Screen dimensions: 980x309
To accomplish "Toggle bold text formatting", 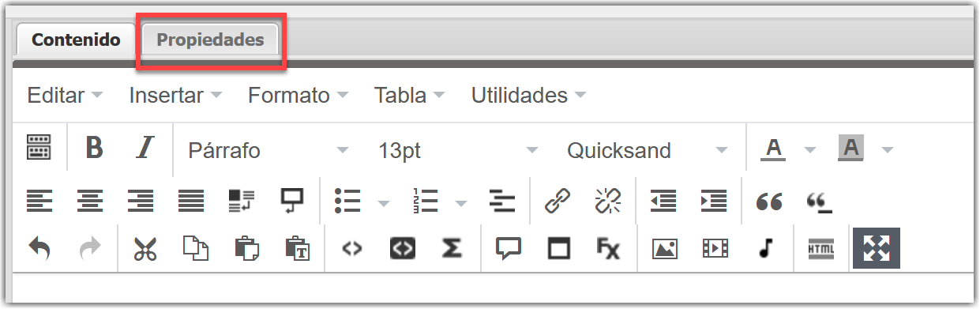I will [95, 149].
